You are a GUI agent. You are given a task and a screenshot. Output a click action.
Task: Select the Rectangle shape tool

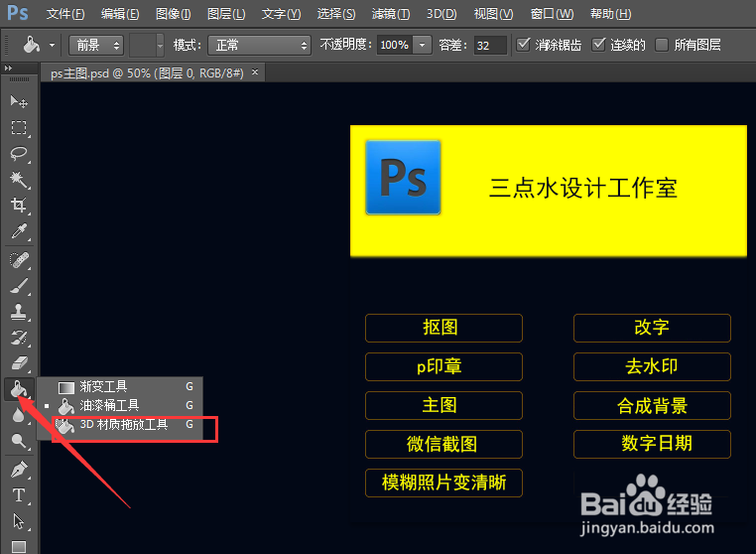coord(19,547)
